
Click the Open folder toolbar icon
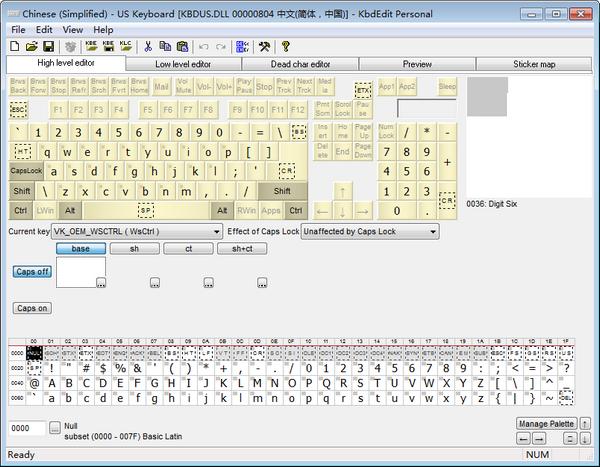(32, 47)
